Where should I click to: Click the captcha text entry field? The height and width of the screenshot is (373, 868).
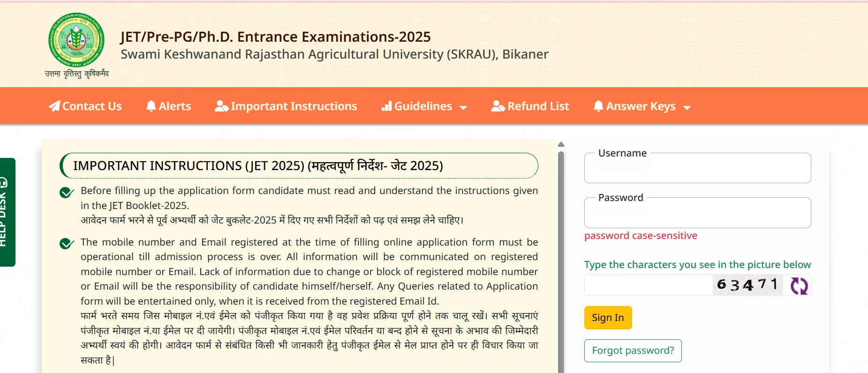(648, 285)
